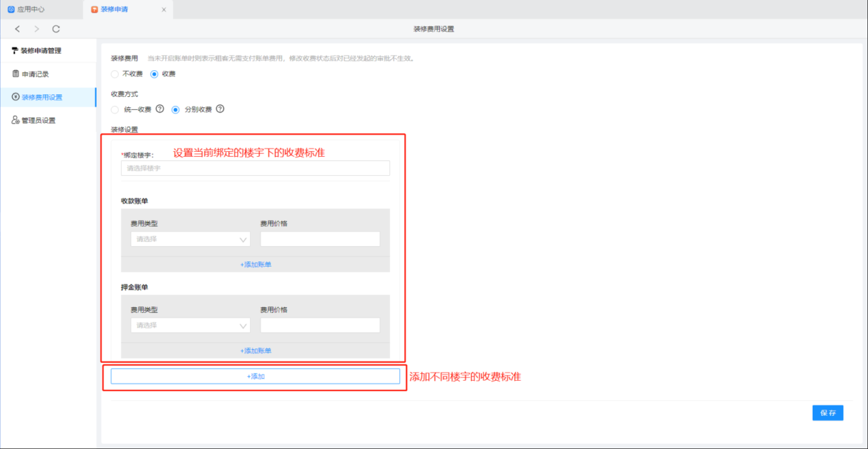
Task: Select the 收费 radio button
Action: pyautogui.click(x=154, y=74)
